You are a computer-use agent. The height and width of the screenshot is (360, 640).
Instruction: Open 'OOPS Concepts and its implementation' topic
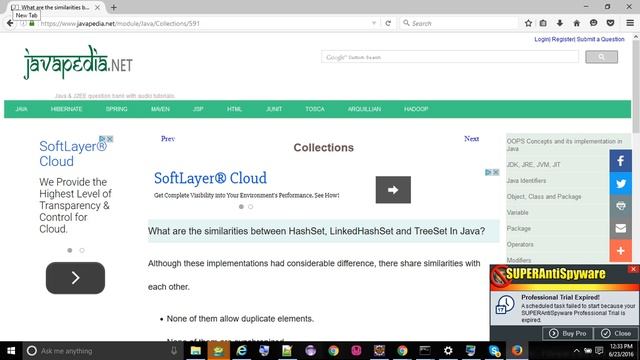[564, 145]
